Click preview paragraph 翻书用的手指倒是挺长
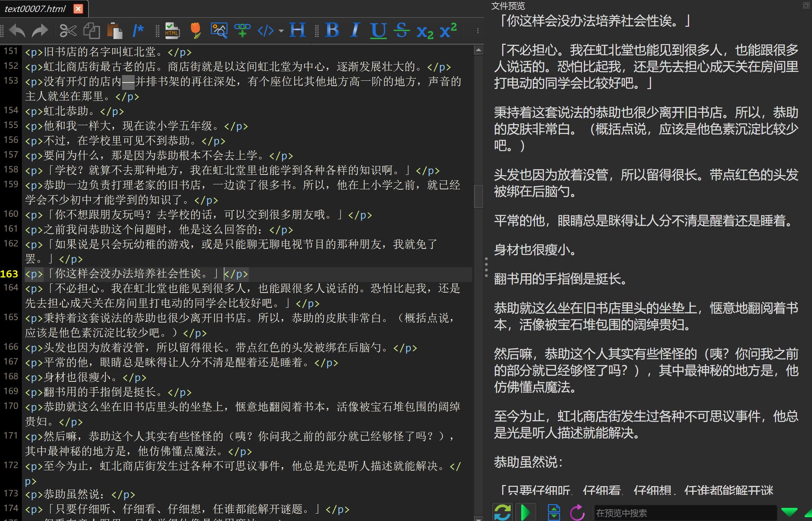Screen dimensions: 812x521 point(561,279)
